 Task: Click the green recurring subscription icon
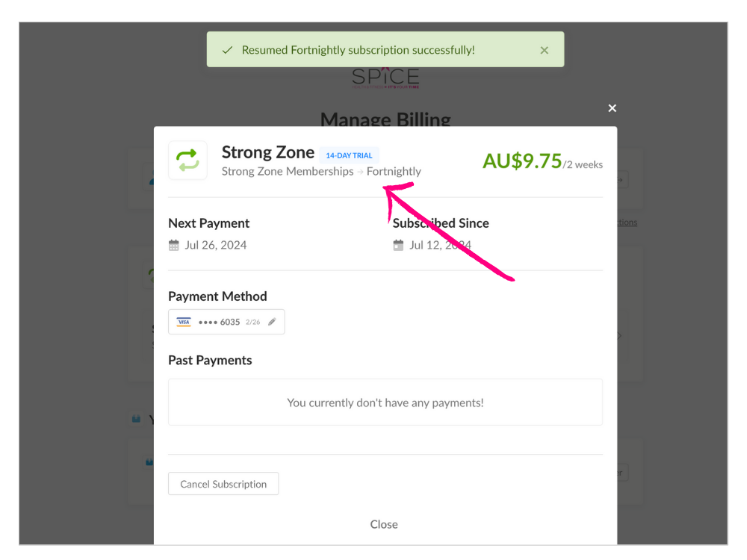(x=187, y=161)
